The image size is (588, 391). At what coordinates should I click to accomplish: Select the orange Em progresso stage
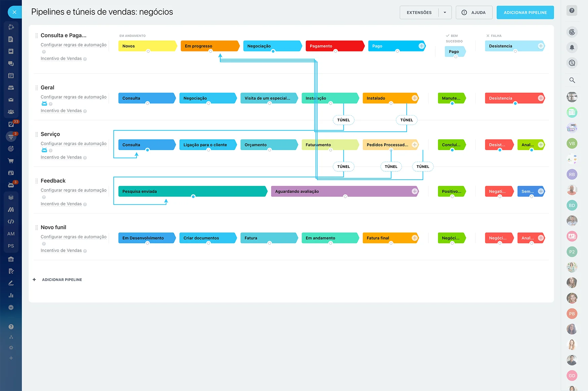click(x=210, y=46)
